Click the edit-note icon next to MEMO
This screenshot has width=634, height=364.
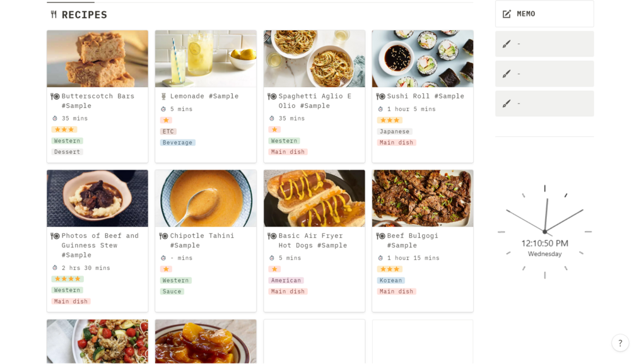coord(507,14)
